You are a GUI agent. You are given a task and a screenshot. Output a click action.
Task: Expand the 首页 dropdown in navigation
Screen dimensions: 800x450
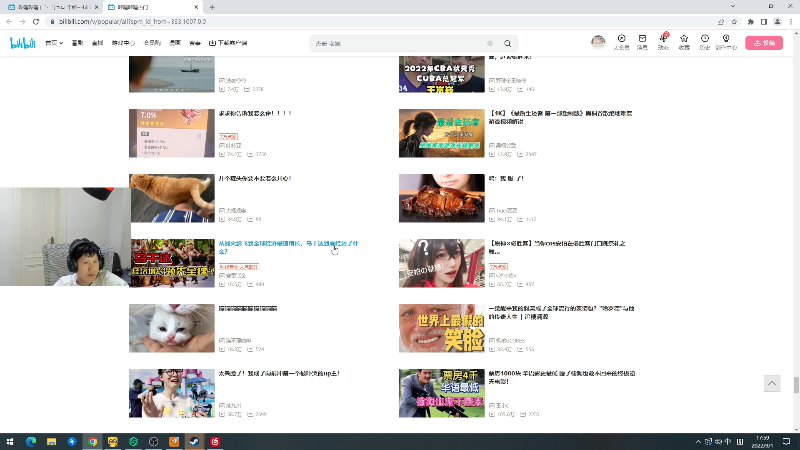tap(54, 43)
